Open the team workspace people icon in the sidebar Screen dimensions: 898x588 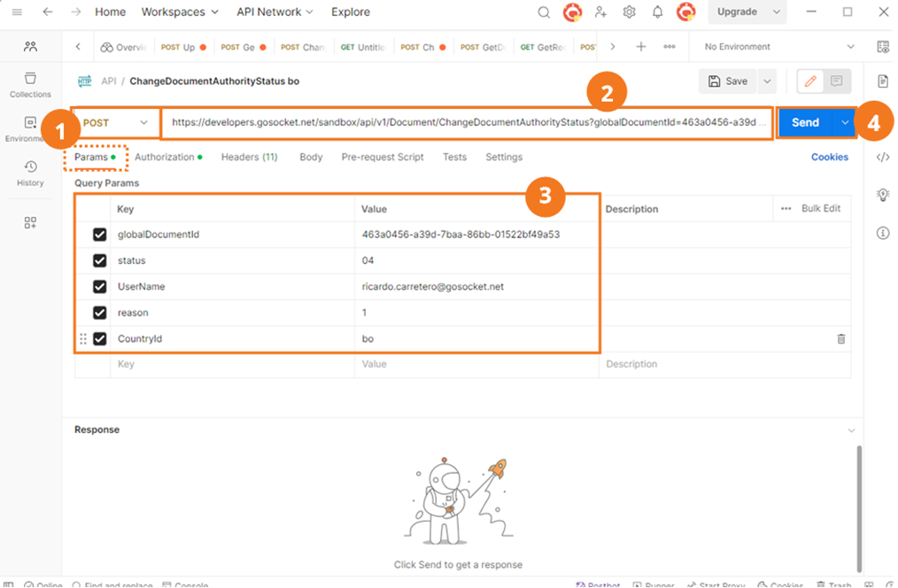point(30,47)
